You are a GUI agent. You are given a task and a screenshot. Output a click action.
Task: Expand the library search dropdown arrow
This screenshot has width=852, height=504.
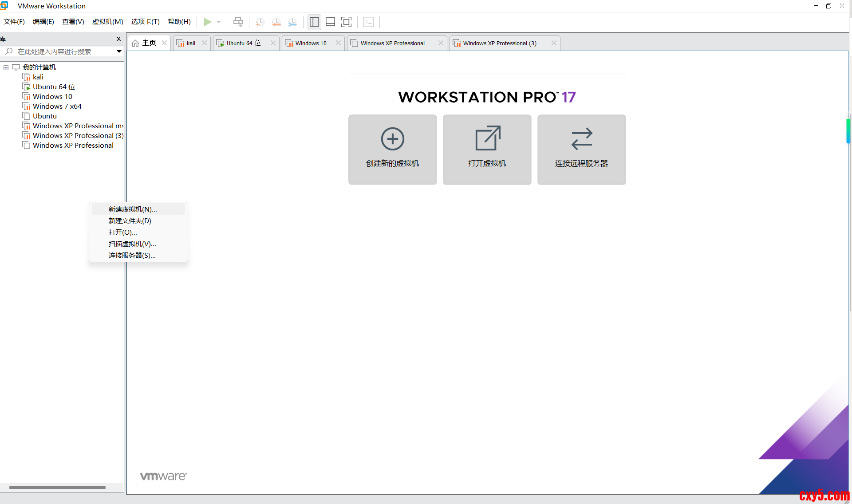[119, 51]
